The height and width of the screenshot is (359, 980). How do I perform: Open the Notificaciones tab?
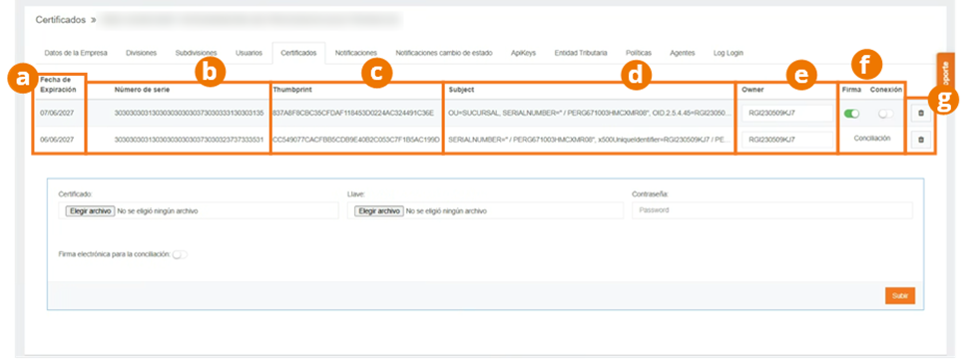coord(355,53)
